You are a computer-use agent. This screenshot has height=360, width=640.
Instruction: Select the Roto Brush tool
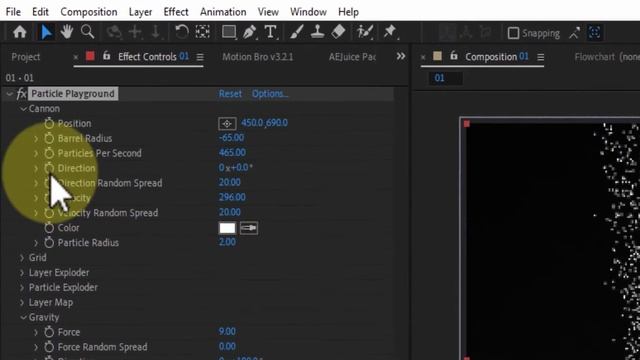(364, 32)
